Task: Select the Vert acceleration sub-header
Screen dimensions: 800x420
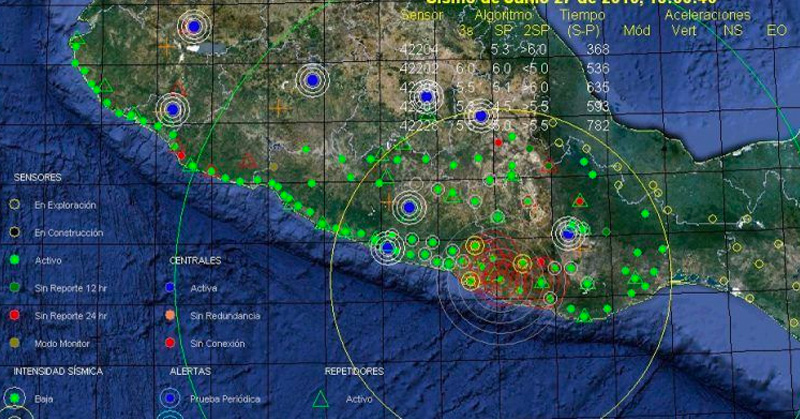Action: 684,30
